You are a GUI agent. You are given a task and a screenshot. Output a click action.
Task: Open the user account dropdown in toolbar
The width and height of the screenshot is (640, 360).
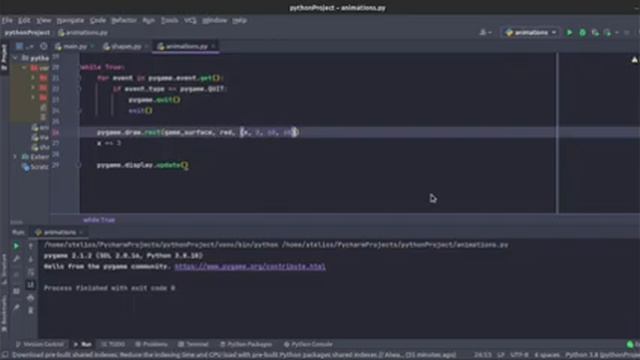(485, 32)
